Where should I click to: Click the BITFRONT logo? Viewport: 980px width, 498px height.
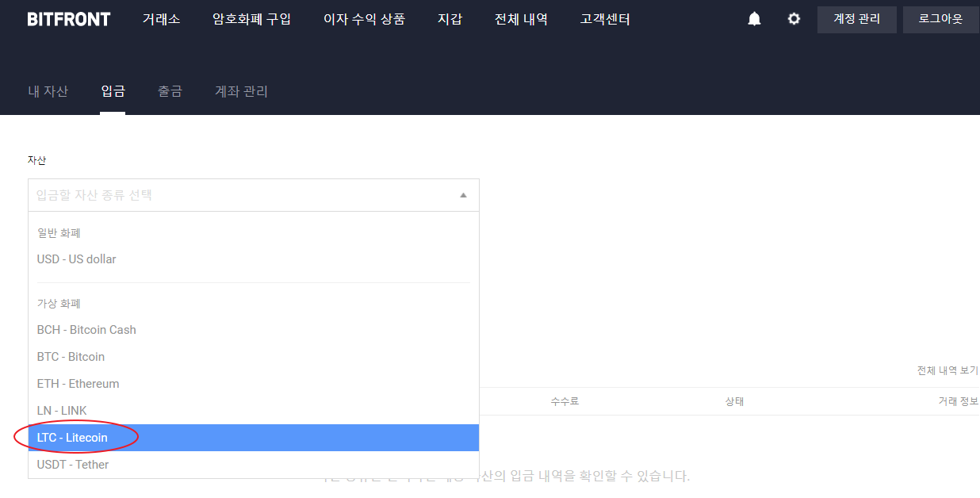pyautogui.click(x=69, y=19)
